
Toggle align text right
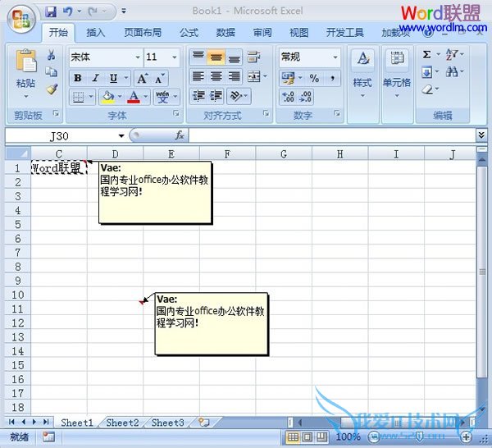pos(234,76)
